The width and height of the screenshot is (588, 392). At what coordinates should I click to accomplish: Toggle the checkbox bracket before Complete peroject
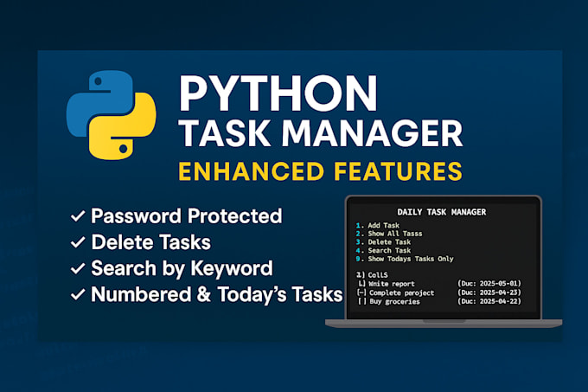tap(361, 292)
